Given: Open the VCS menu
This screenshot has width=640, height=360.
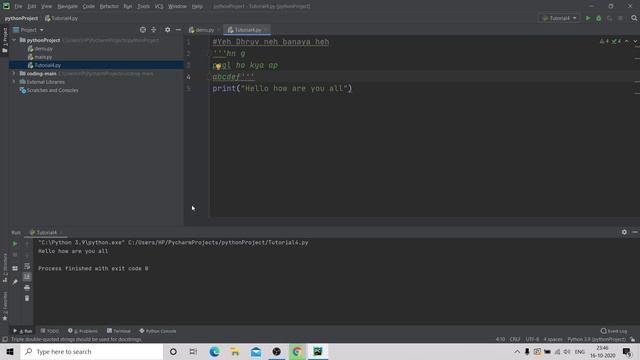Looking at the screenshot, I should pyautogui.click(x=159, y=6).
